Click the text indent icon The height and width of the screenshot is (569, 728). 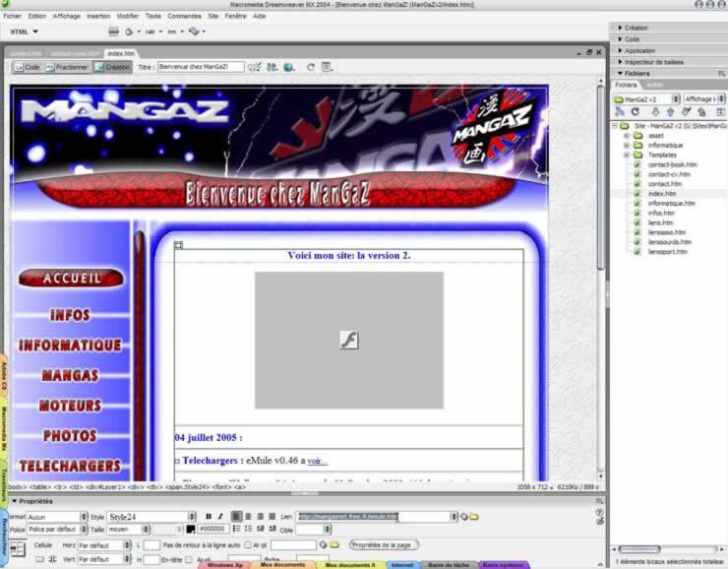(273, 529)
